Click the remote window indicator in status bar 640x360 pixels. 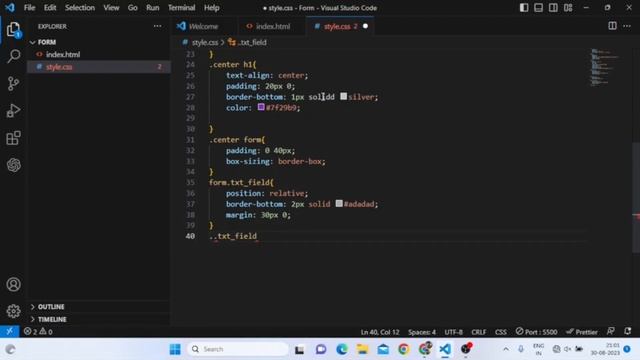pyautogui.click(x=9, y=331)
